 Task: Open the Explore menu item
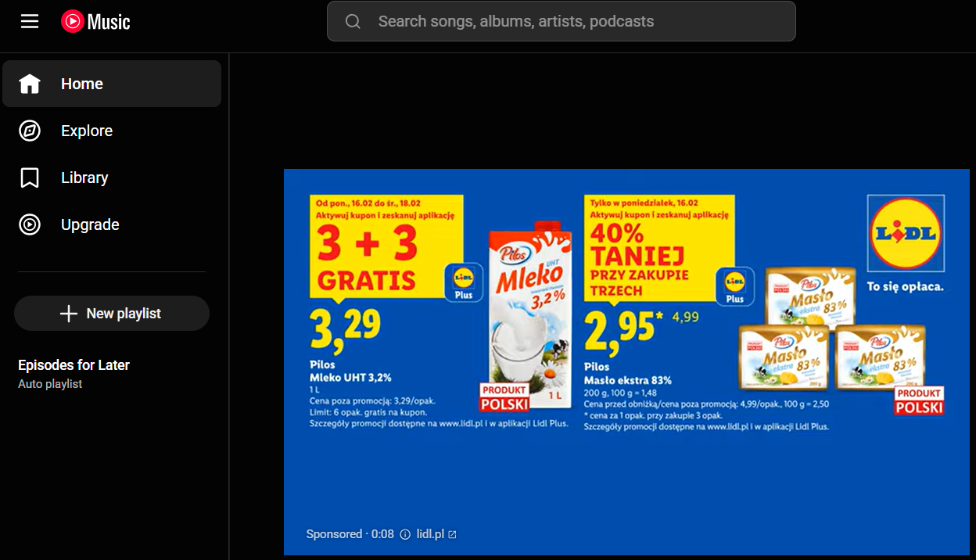(112, 131)
